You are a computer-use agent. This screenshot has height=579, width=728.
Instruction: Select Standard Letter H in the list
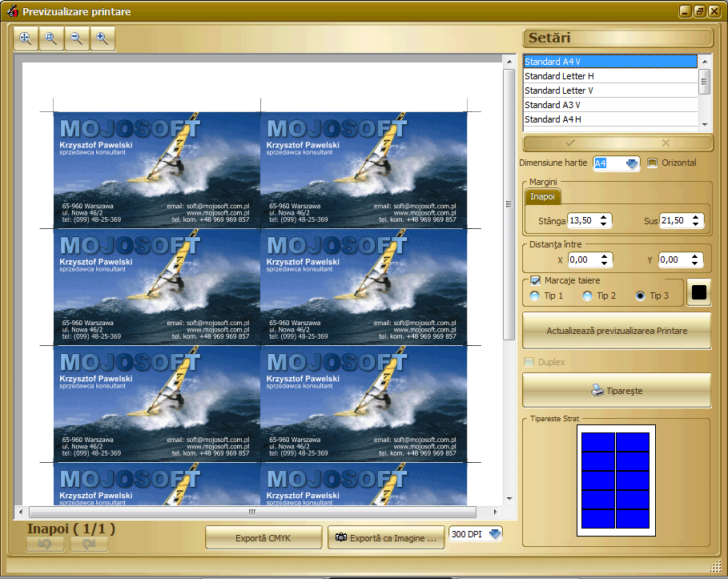click(610, 76)
